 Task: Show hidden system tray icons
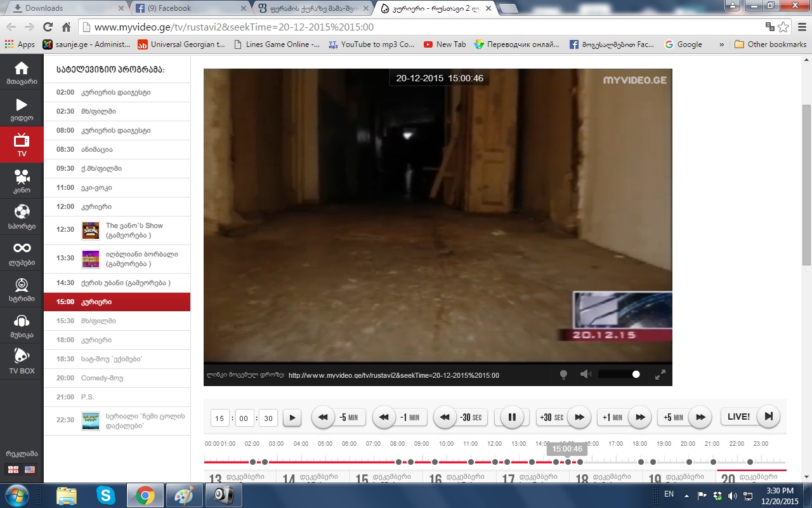[686, 495]
